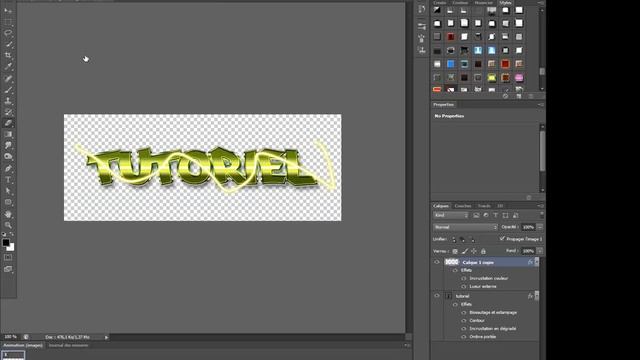Toggle Ombre portée effect visibility
The height and width of the screenshot is (360, 640).
click(x=464, y=337)
